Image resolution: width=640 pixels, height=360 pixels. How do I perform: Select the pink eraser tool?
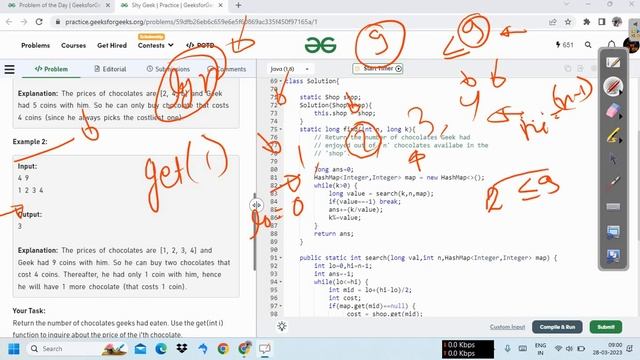tap(613, 111)
